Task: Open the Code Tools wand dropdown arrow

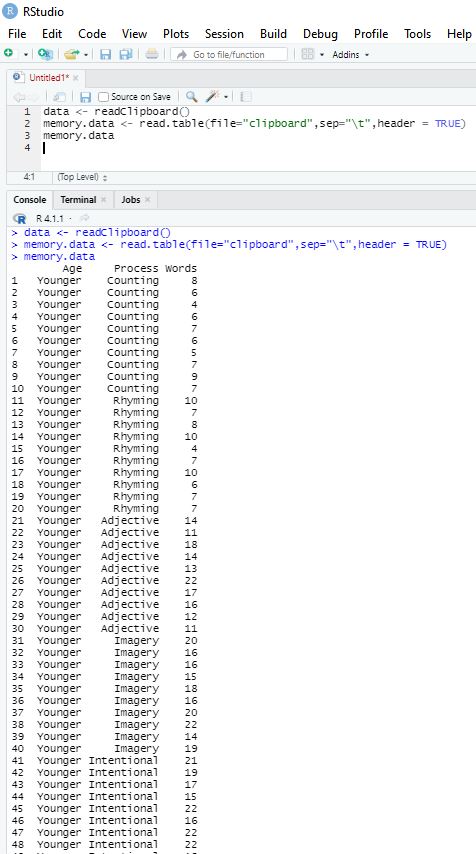Action: 225,97
